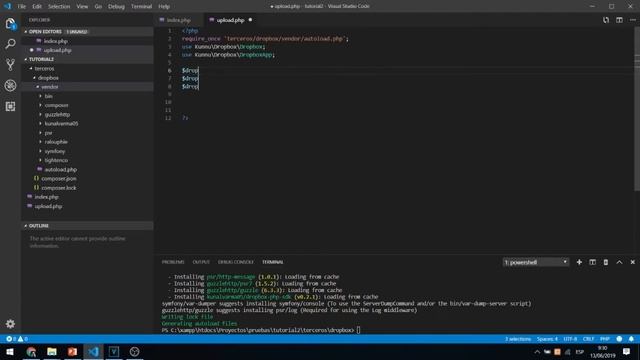Collapse the terceros folder
This screenshot has width=640, height=360.
(44, 69)
